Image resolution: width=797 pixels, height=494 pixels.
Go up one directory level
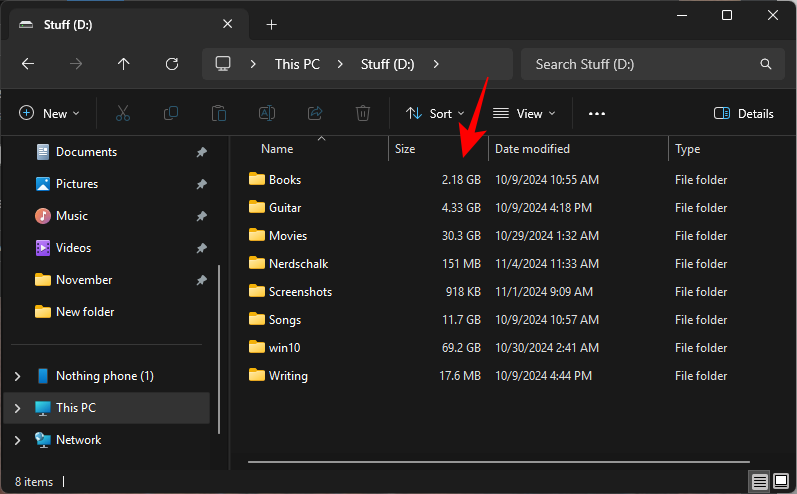point(124,64)
